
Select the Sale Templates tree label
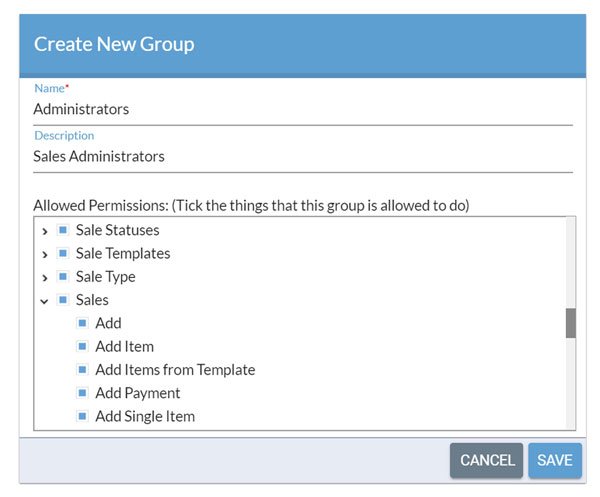click(x=123, y=253)
